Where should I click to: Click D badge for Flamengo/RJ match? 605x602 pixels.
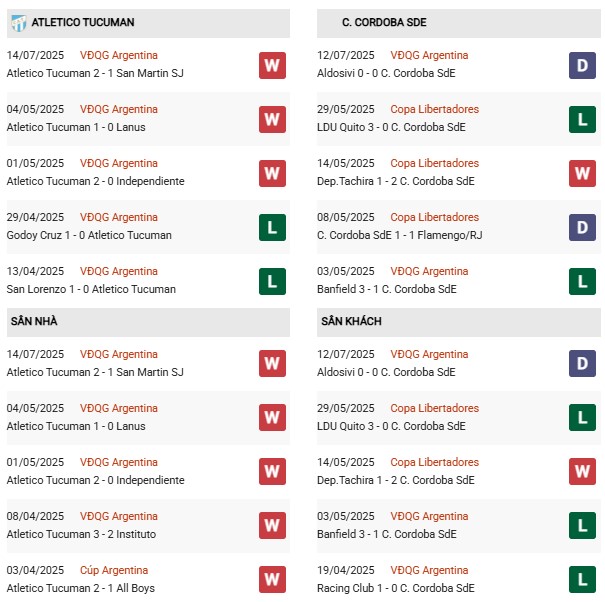click(582, 227)
